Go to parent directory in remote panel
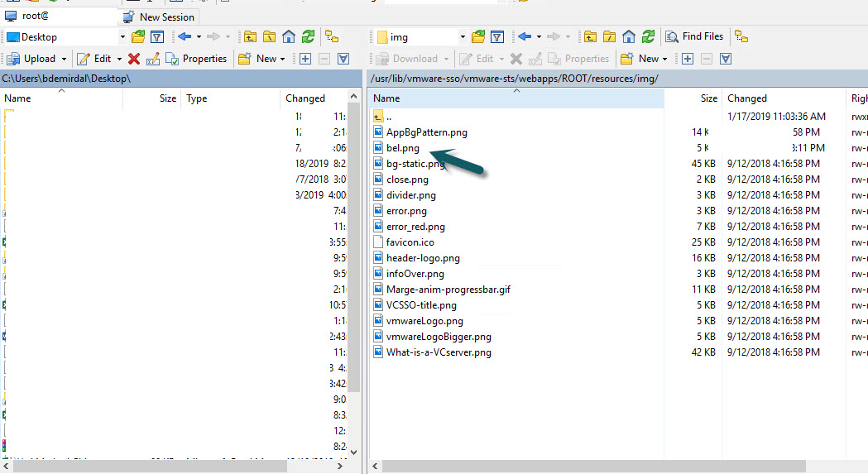 (589, 36)
